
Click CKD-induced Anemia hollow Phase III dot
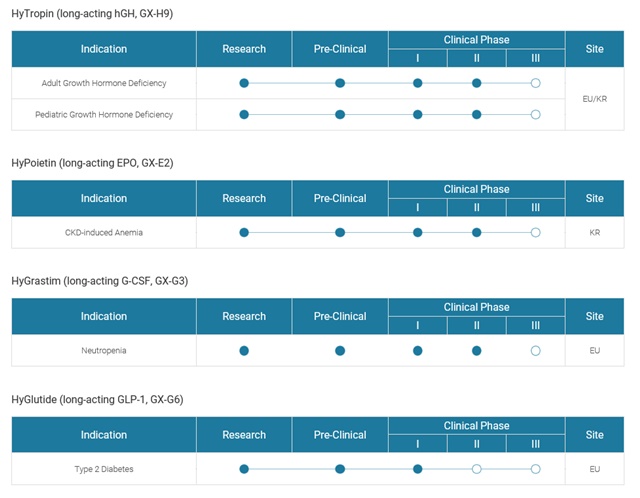click(x=536, y=233)
